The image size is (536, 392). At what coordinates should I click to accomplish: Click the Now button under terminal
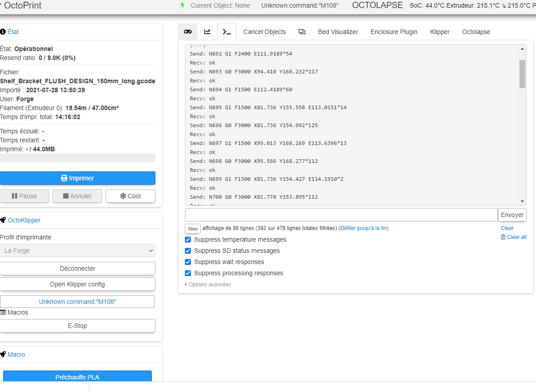click(x=193, y=228)
